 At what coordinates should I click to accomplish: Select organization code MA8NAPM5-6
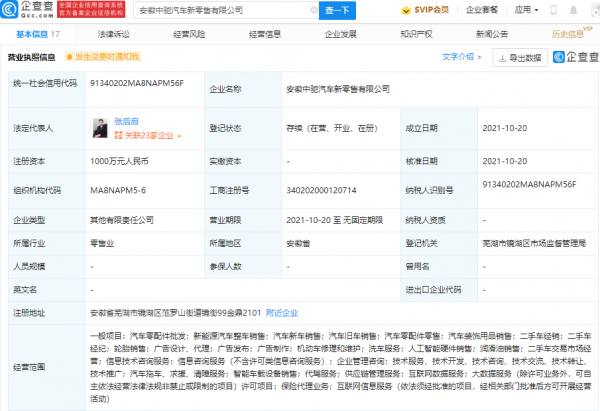point(118,190)
